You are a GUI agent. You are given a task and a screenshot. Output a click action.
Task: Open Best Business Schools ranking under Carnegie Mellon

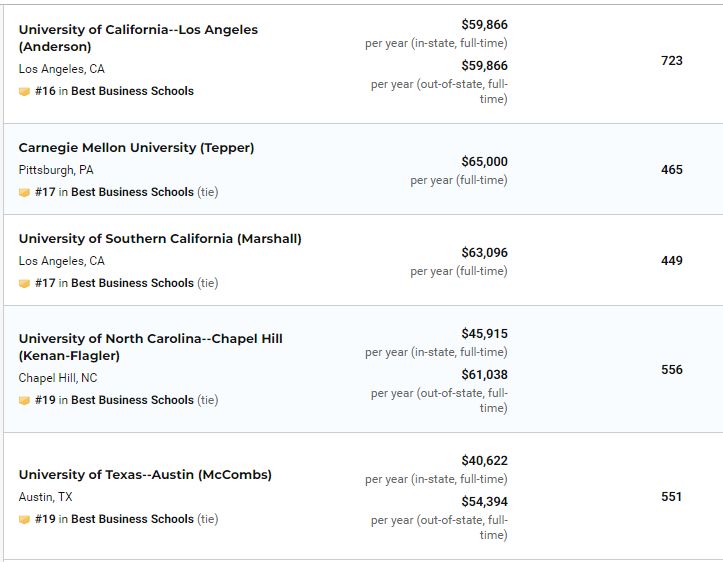(x=132, y=192)
